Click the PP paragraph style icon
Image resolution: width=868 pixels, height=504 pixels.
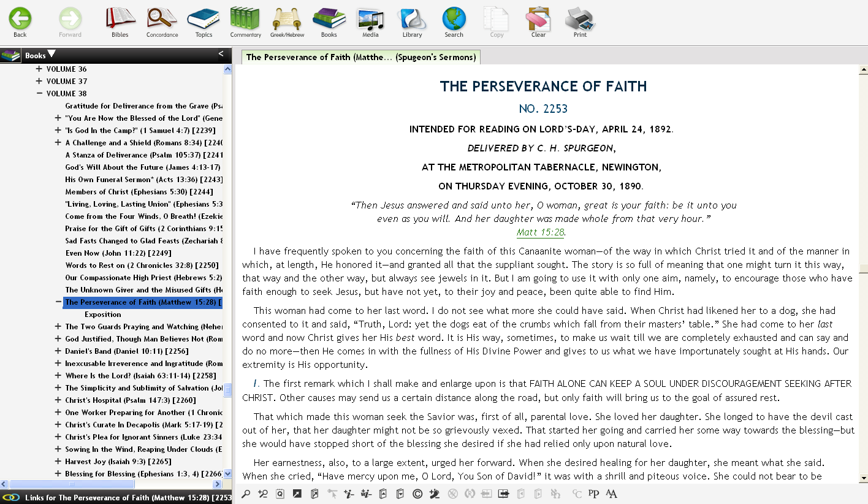pos(593,494)
